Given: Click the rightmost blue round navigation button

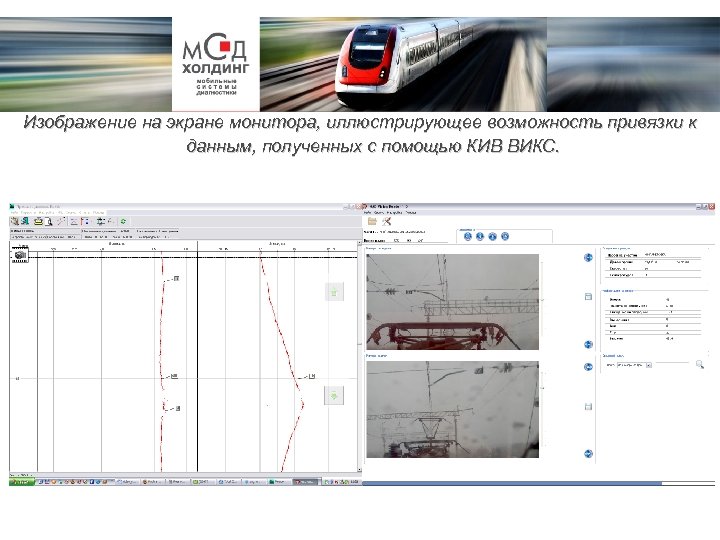Looking at the screenshot, I should [x=505, y=236].
